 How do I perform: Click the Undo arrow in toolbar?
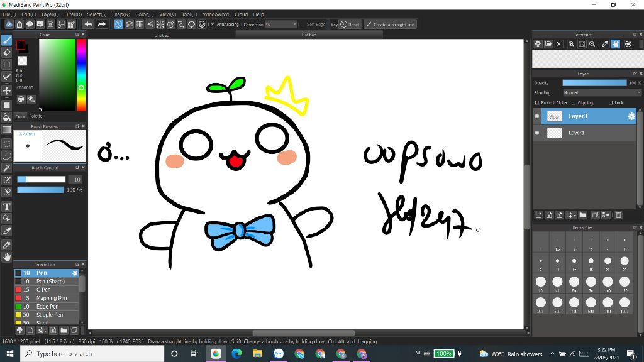(88, 25)
